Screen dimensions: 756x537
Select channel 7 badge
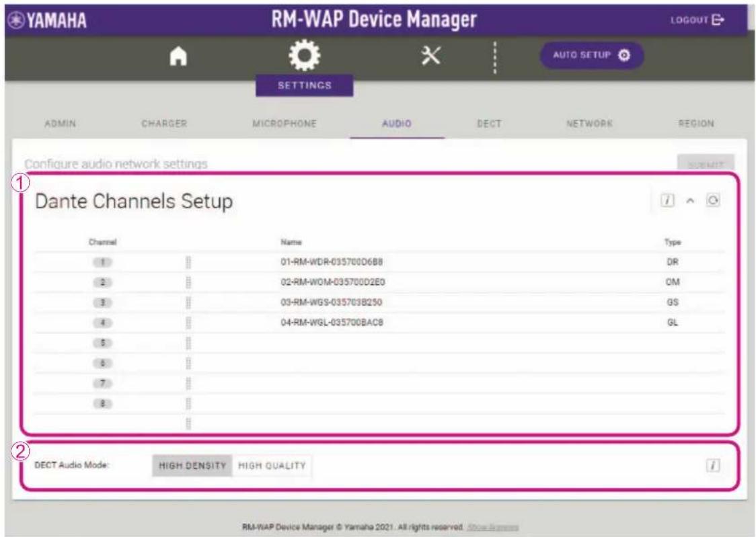[102, 383]
